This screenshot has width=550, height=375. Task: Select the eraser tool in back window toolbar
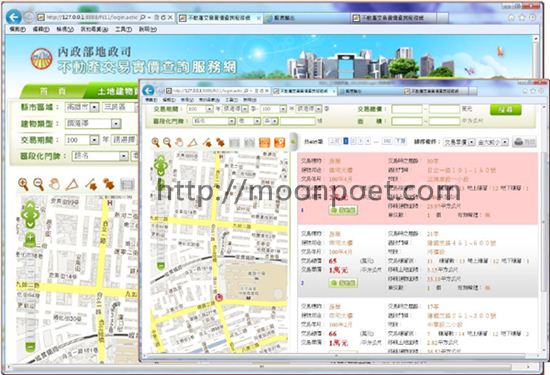(91, 184)
